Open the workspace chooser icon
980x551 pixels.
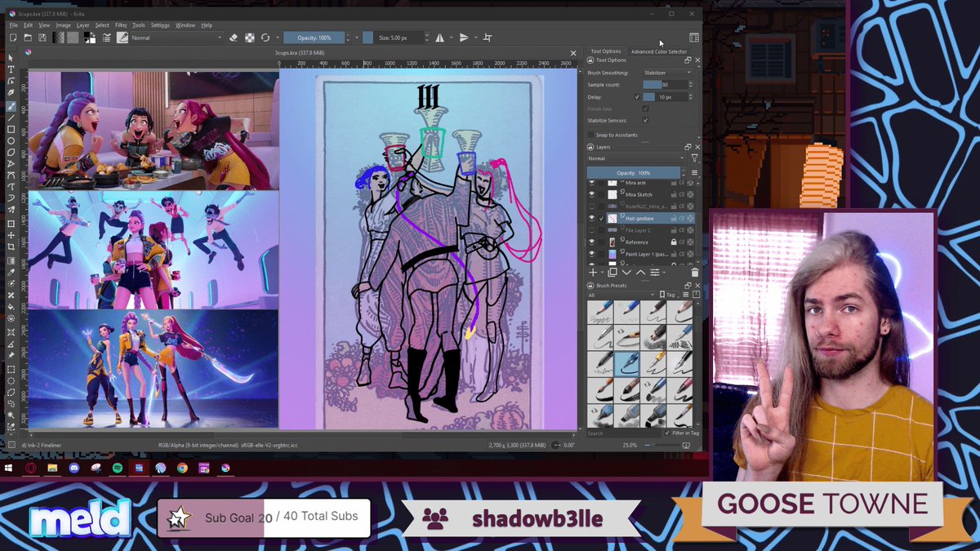tap(693, 38)
